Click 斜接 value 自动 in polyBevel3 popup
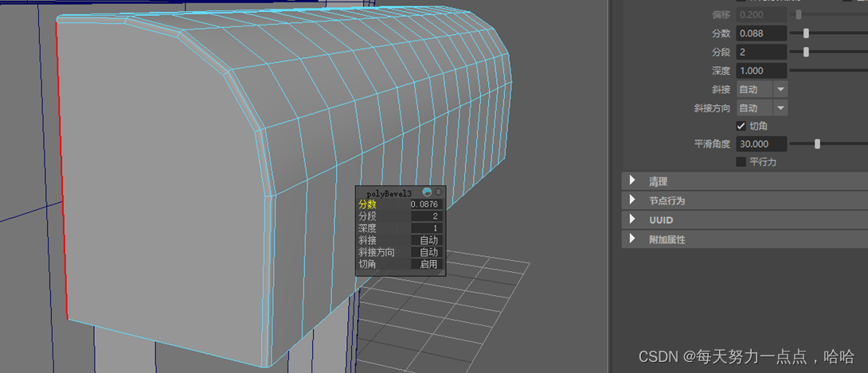 [426, 240]
